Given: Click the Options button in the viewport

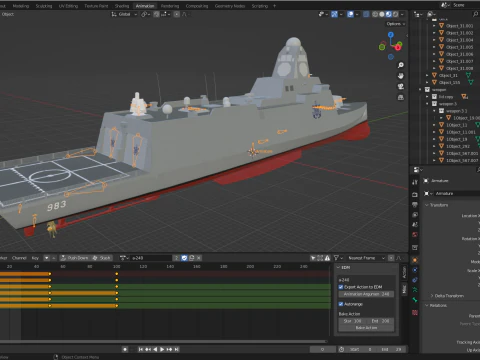Looking at the screenshot, I should (396, 24).
